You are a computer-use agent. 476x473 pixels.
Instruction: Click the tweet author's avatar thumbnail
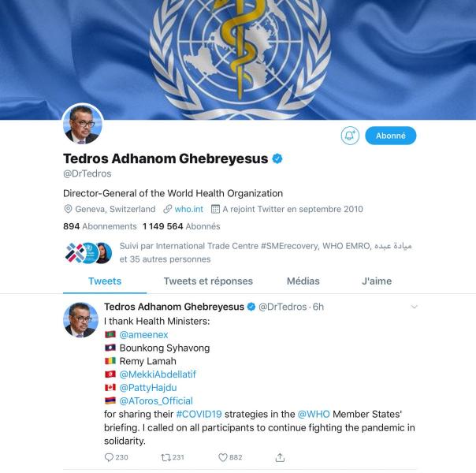point(80,320)
